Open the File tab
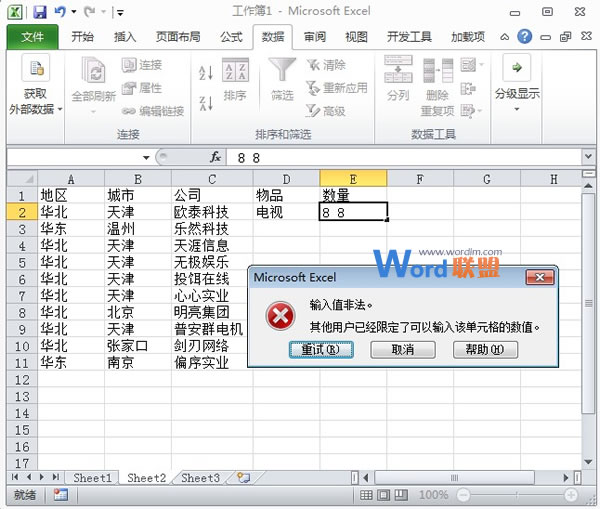 [x=33, y=37]
